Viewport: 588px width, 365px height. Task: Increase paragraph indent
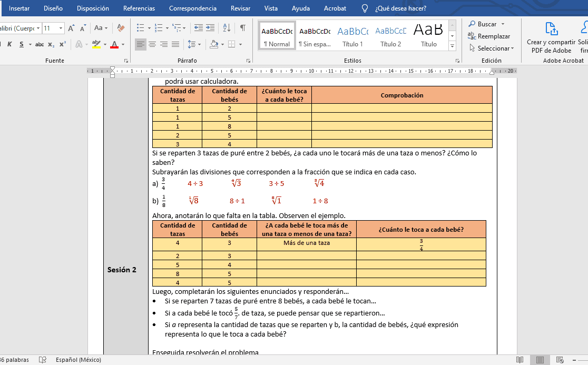tap(210, 28)
